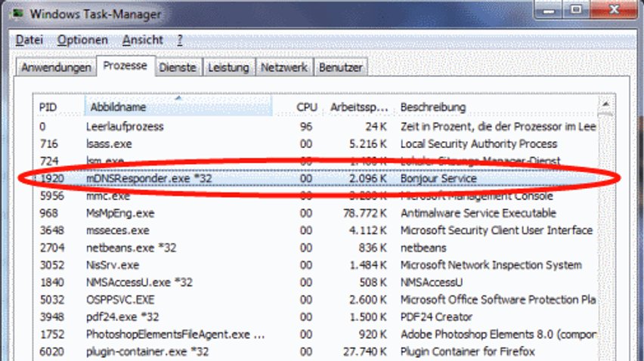Click CPU value 96
This screenshot has height=361, width=644.
coord(306,127)
